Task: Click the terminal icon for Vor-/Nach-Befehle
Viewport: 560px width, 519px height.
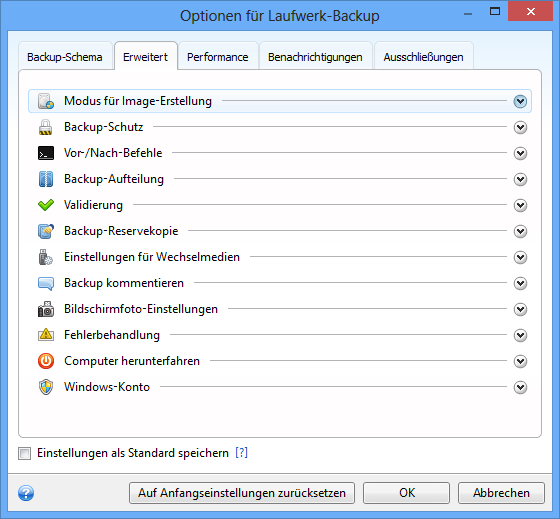Action: pyautogui.click(x=46, y=153)
